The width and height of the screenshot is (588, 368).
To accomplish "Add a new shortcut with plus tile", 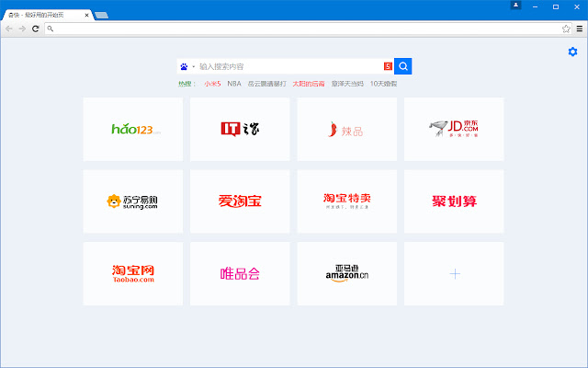I will point(454,273).
